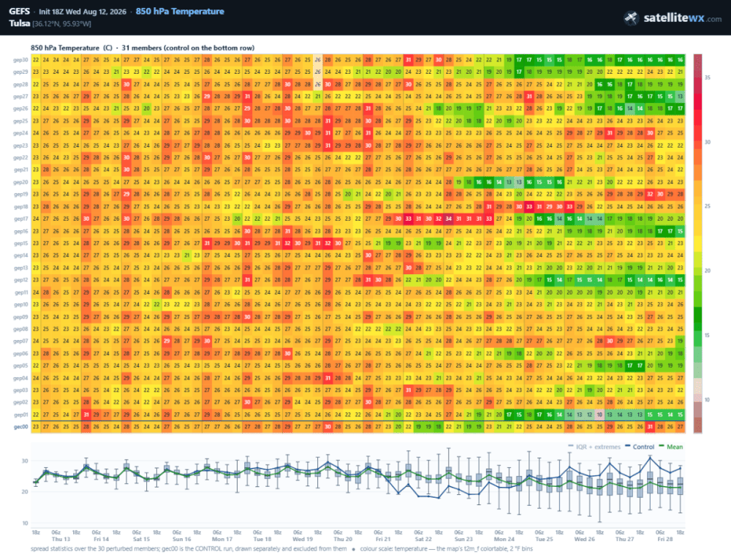Image resolution: width=731 pixels, height=560 pixels.
Task: Click the 'Sun 23' date axis label
Action: (x=464, y=539)
